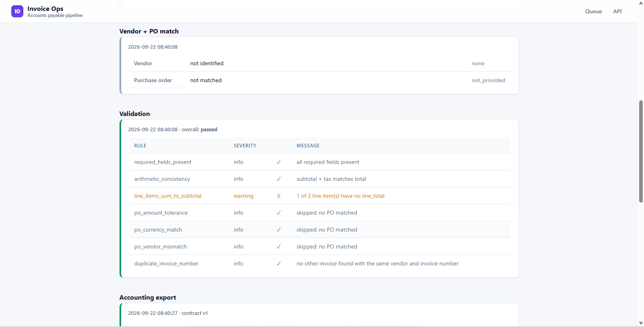644x327 pixels.
Task: Click the scrollbar down arrow
Action: click(x=641, y=323)
